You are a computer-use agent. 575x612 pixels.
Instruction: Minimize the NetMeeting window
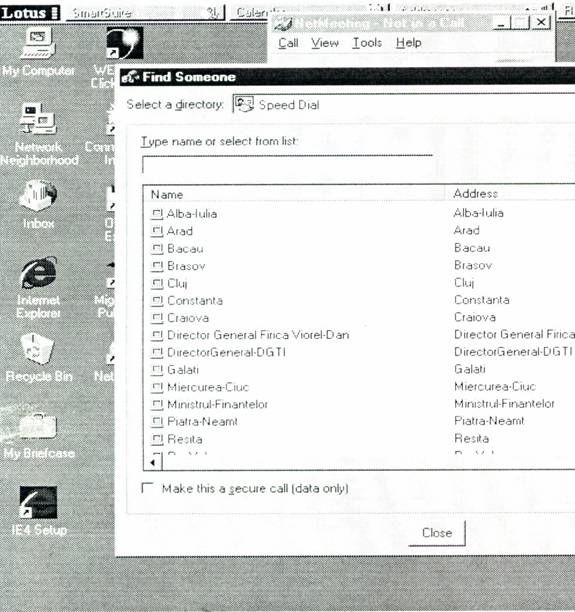pyautogui.click(x=502, y=23)
